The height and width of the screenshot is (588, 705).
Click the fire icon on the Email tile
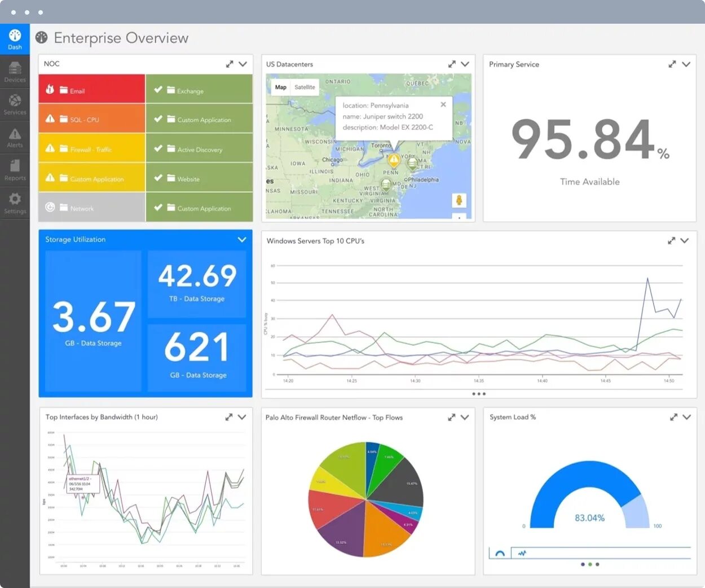tap(50, 89)
